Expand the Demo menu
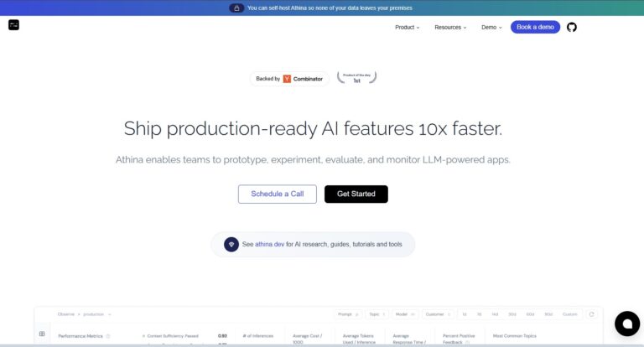Viewport: 644px width, 347px height. [491, 27]
